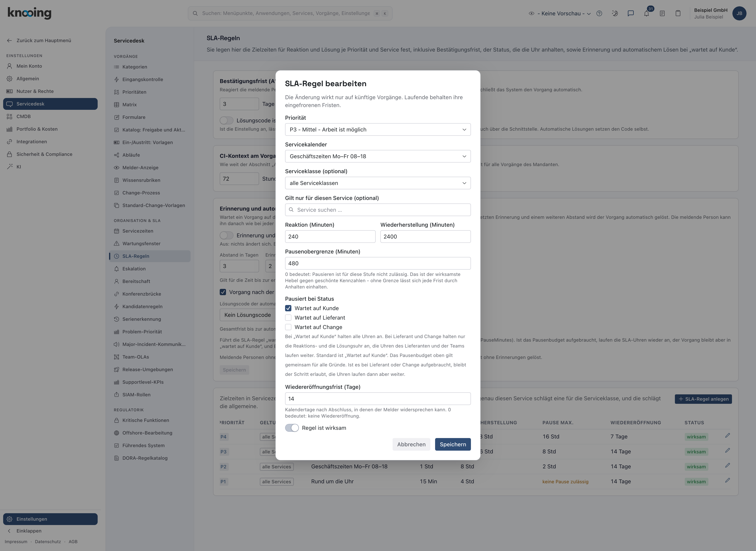The height and width of the screenshot is (551, 756).
Task: Open the Servicekalender dropdown
Action: pos(378,156)
